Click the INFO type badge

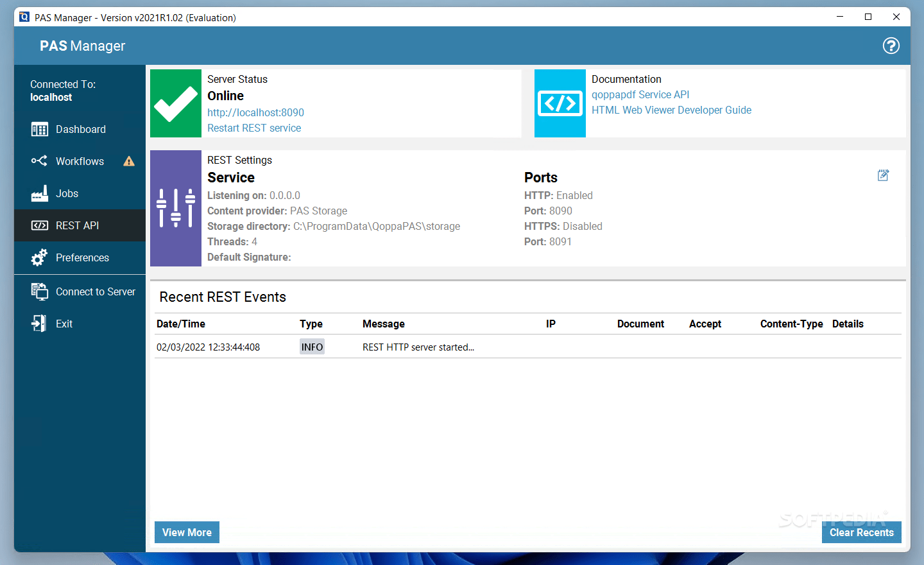pos(312,347)
